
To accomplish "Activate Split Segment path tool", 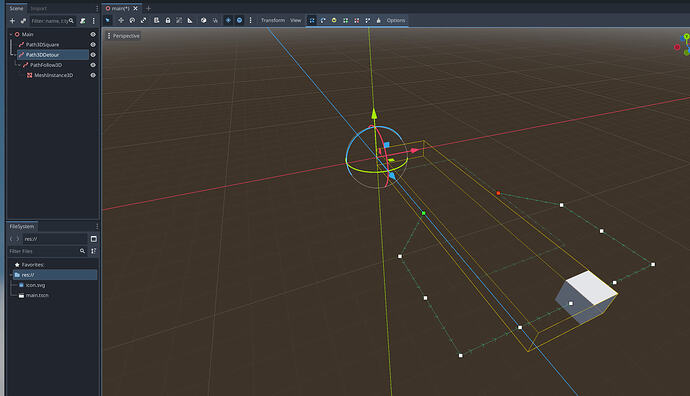I will (345, 20).
